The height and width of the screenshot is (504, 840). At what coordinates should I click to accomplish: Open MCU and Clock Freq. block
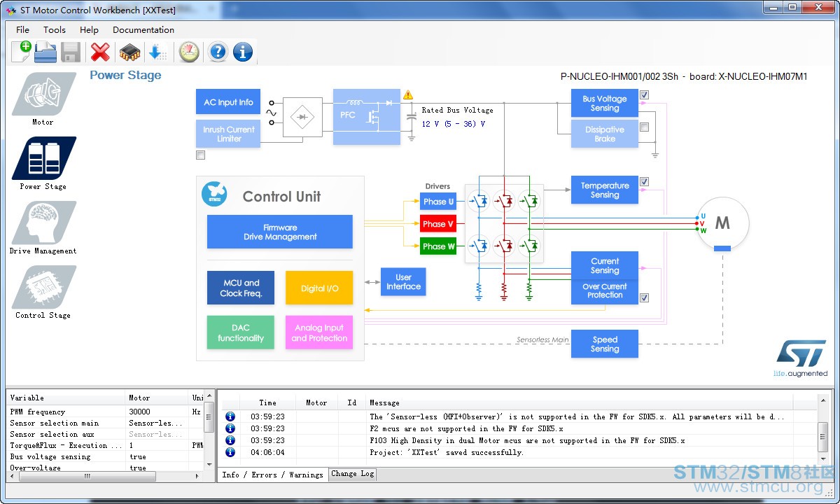tap(241, 288)
